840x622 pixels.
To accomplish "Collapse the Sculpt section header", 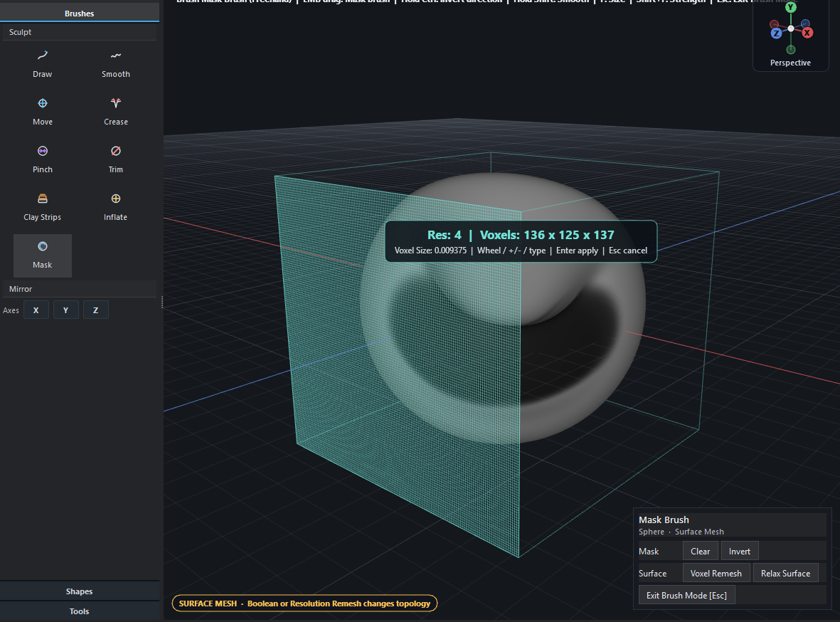I will (79, 32).
